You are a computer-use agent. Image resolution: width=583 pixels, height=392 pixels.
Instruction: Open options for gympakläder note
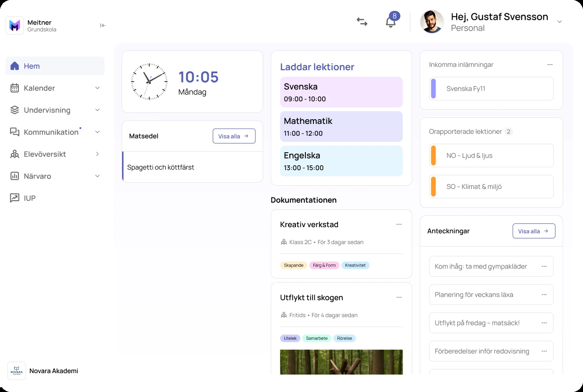click(544, 266)
